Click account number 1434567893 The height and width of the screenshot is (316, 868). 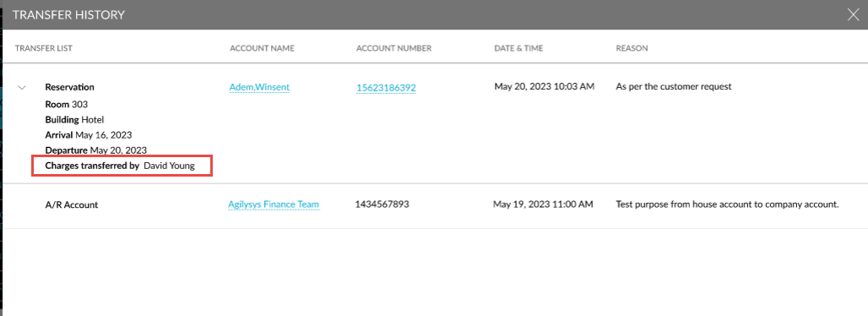(x=382, y=204)
